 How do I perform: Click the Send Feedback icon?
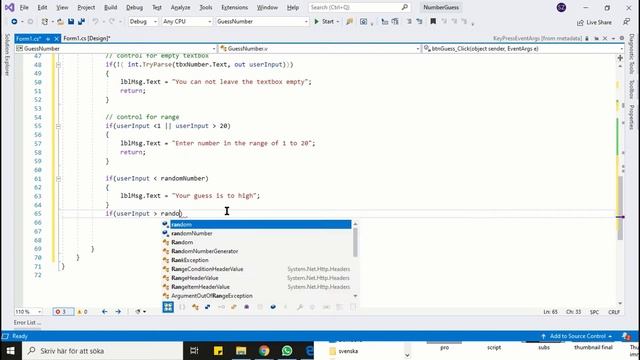tap(627, 22)
